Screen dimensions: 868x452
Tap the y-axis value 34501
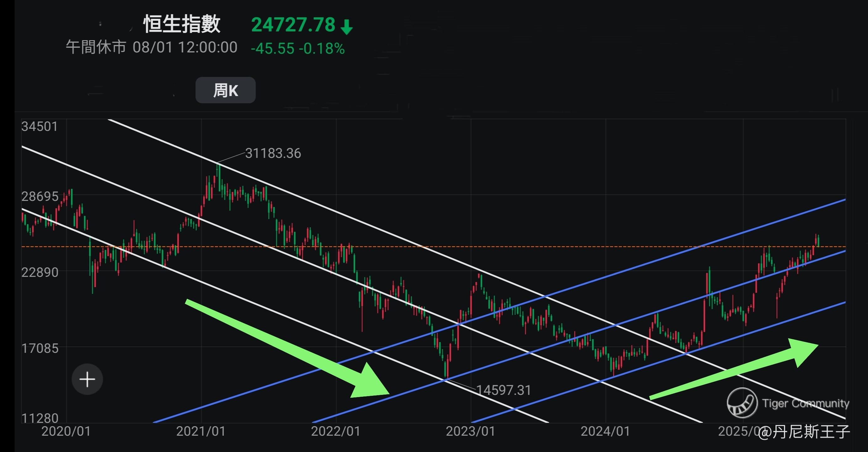point(40,126)
